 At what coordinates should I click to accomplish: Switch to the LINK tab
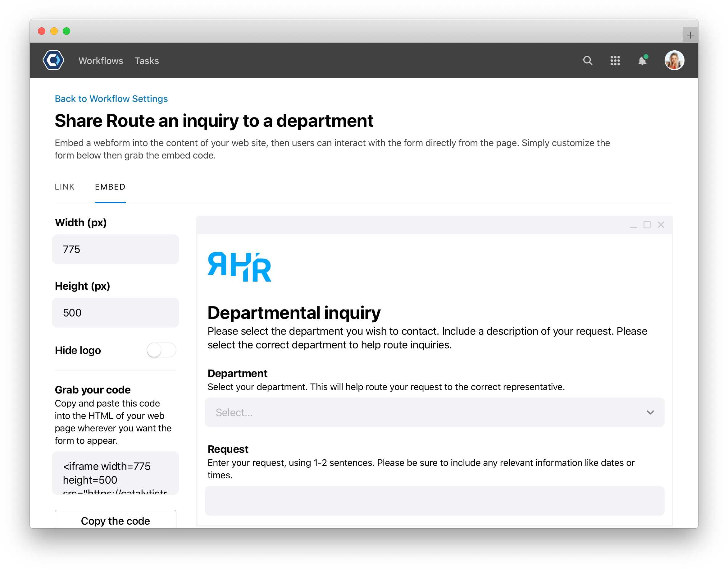tap(64, 187)
